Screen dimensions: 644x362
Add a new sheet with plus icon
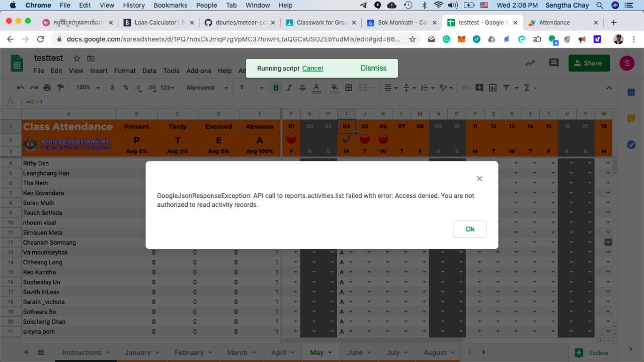27,352
